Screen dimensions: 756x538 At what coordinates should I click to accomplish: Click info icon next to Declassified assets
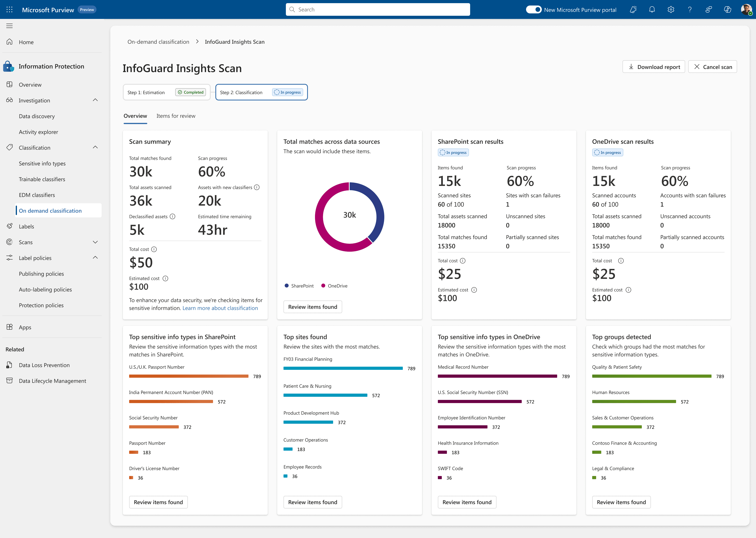click(x=172, y=217)
